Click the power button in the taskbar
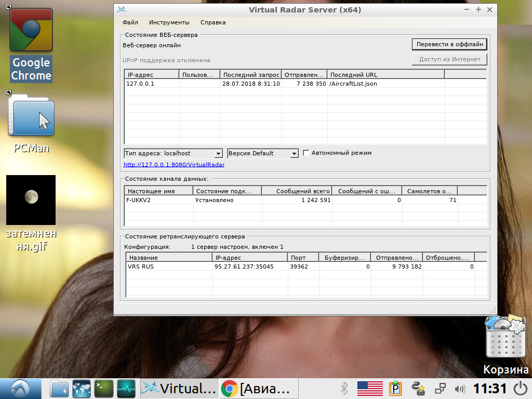532x399 pixels. [521, 389]
